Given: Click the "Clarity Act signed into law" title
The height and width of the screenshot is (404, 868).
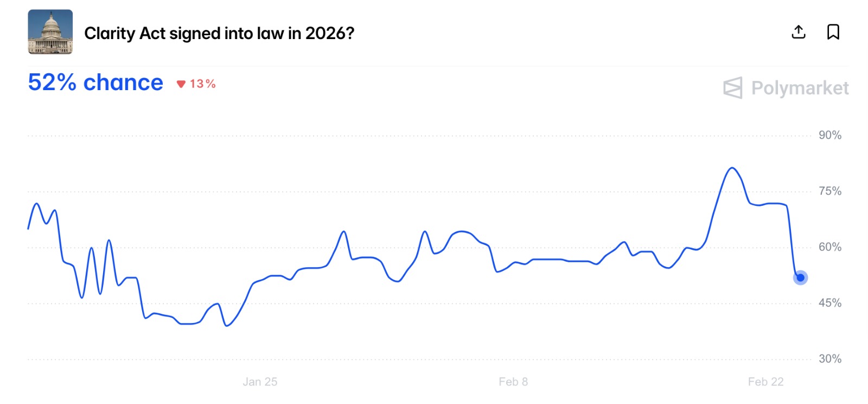Looking at the screenshot, I should (x=219, y=33).
